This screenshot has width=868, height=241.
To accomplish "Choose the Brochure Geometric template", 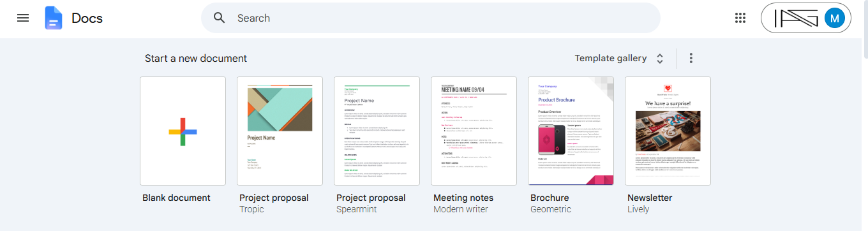I will click(x=571, y=131).
